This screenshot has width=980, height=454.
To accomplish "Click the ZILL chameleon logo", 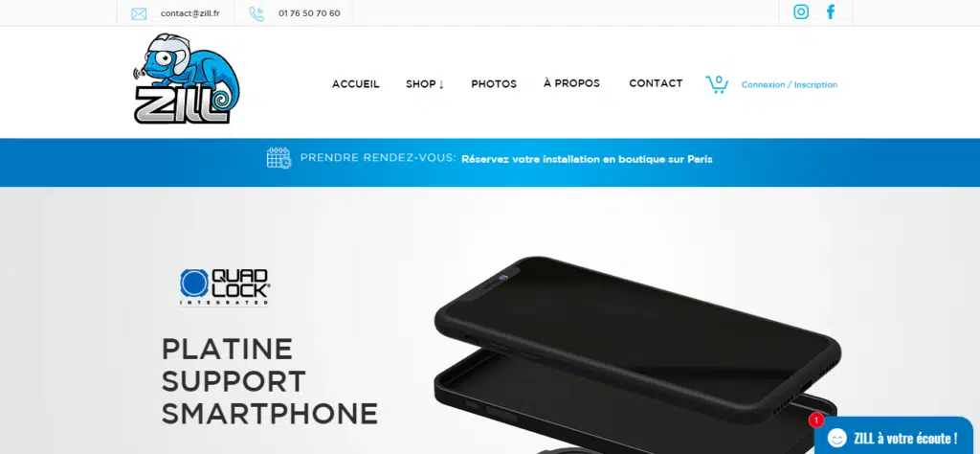I will (187, 79).
